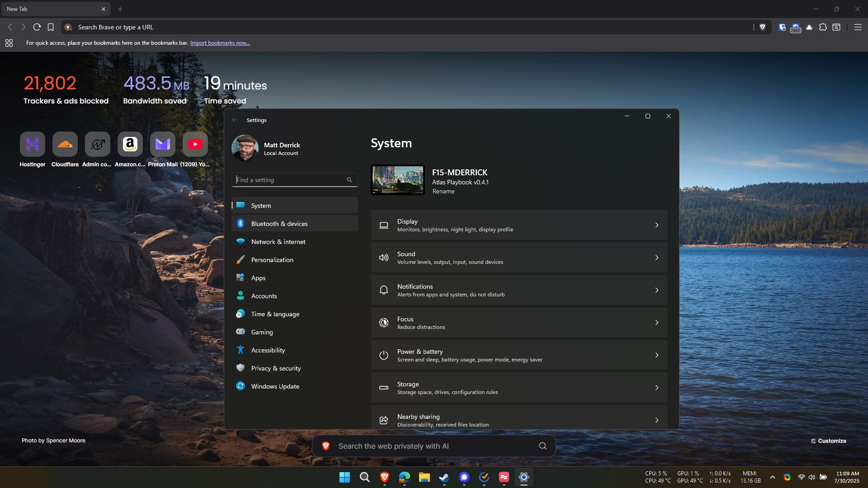The height and width of the screenshot is (488, 868).
Task: Go to Windows Update section
Action: [x=275, y=386]
